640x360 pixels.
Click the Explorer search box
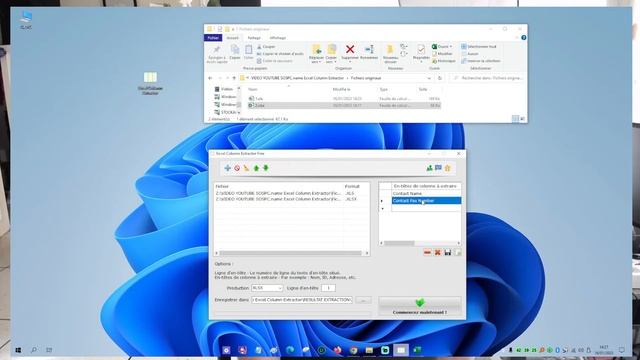(488, 78)
